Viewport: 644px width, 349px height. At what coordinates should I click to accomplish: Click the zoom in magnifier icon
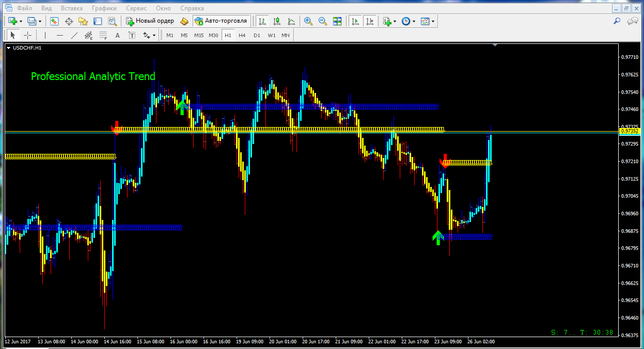308,21
